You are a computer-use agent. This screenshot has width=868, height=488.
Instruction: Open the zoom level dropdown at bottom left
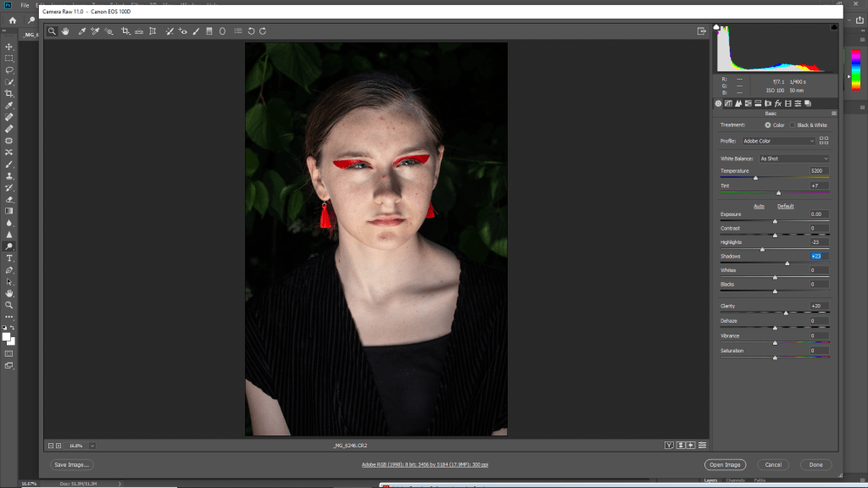click(92, 445)
